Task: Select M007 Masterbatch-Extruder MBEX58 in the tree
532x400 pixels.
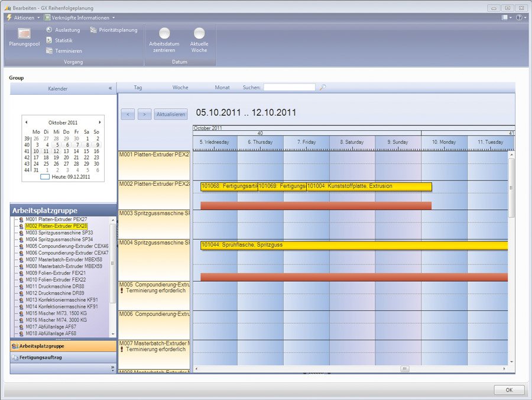Action: 64,260
